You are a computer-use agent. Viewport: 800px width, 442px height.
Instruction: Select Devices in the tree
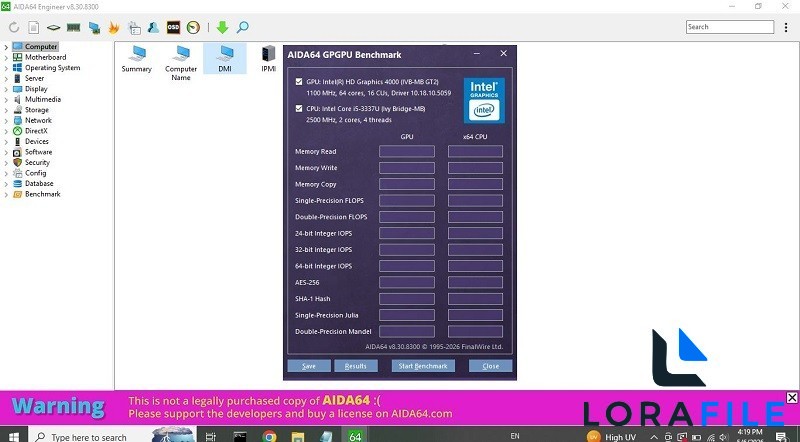tap(37, 141)
